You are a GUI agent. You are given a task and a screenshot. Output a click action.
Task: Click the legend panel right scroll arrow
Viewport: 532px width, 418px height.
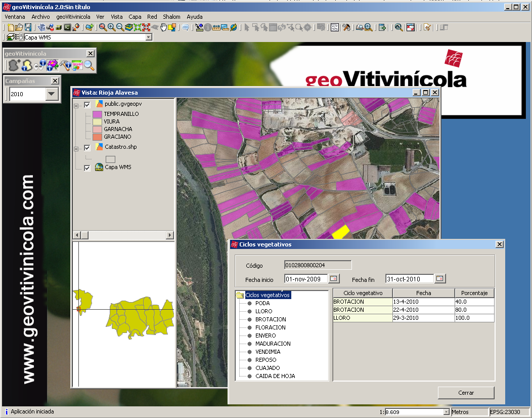coord(170,235)
